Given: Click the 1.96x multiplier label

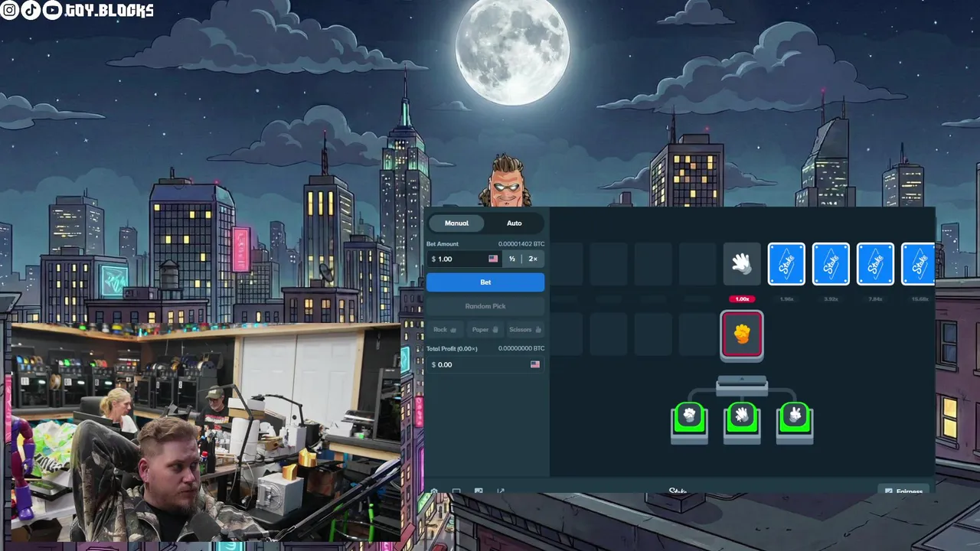Looking at the screenshot, I should coord(786,299).
